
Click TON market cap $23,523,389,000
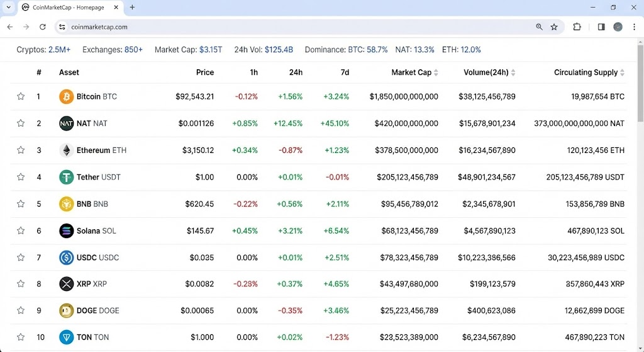click(x=409, y=337)
